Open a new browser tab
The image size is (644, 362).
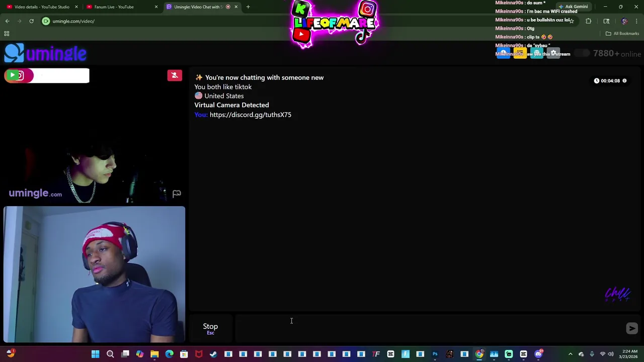[x=248, y=7]
